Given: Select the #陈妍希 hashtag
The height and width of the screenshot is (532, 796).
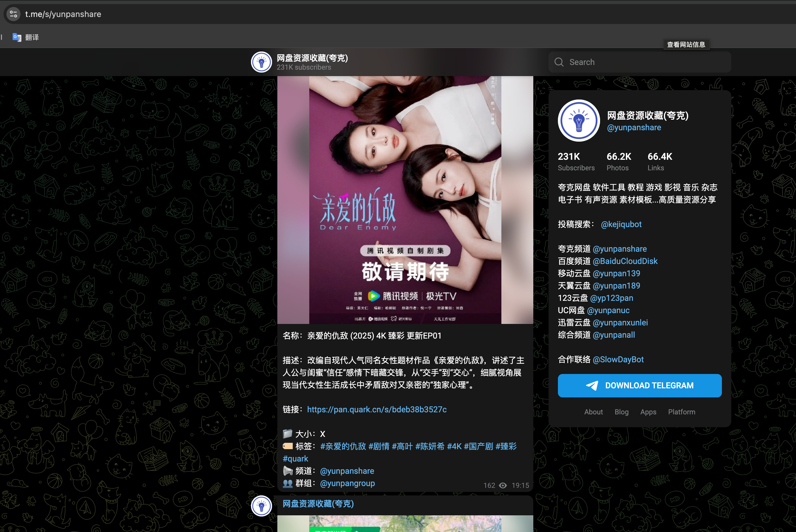Looking at the screenshot, I should [x=430, y=446].
